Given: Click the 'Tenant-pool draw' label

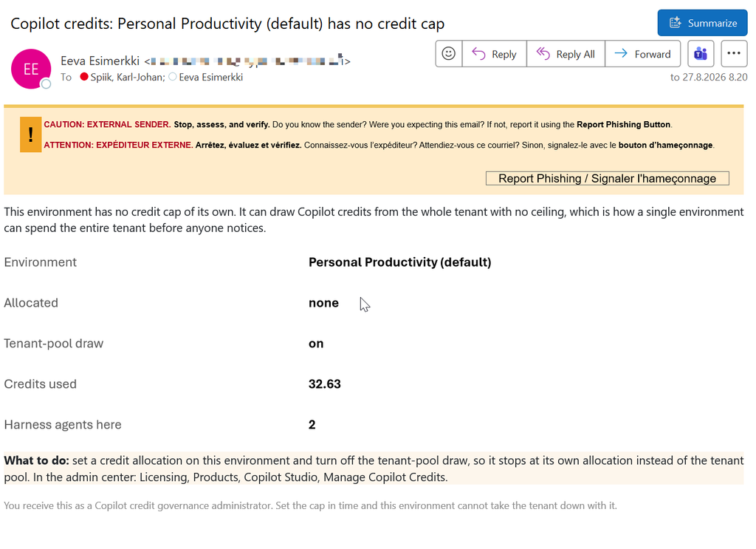Looking at the screenshot, I should click(53, 344).
